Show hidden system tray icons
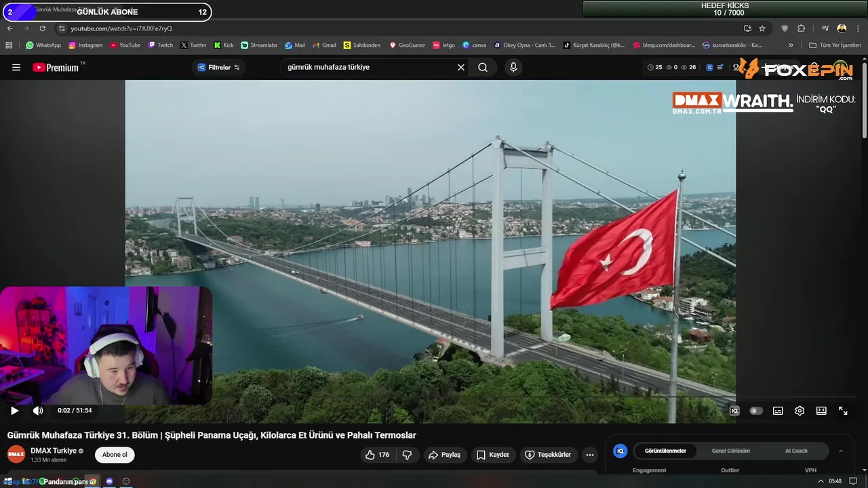 coord(821,481)
